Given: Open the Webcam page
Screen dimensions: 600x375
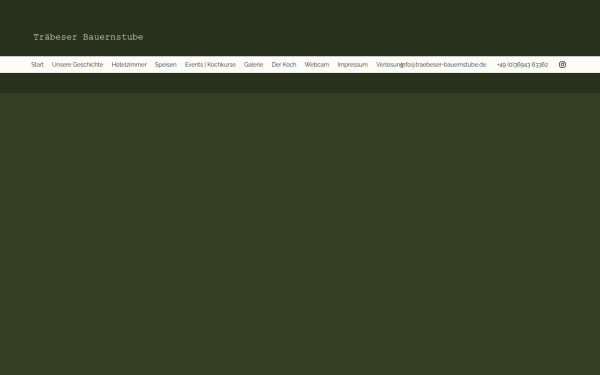Looking at the screenshot, I should click(317, 65).
